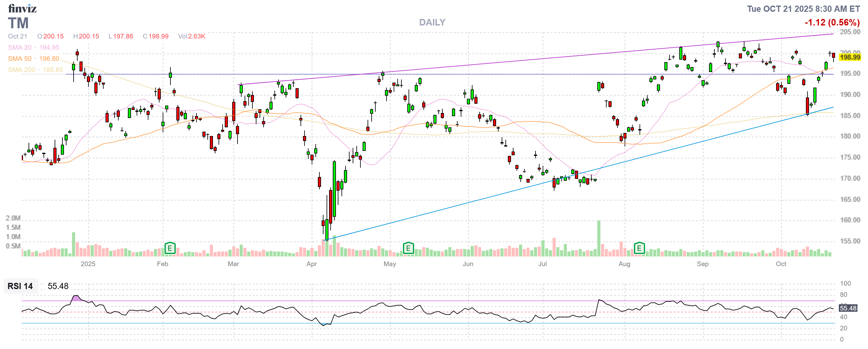Viewport: 868px width, 349px height.
Task: Click the yellow 198.99 price tag
Action: 849,57
